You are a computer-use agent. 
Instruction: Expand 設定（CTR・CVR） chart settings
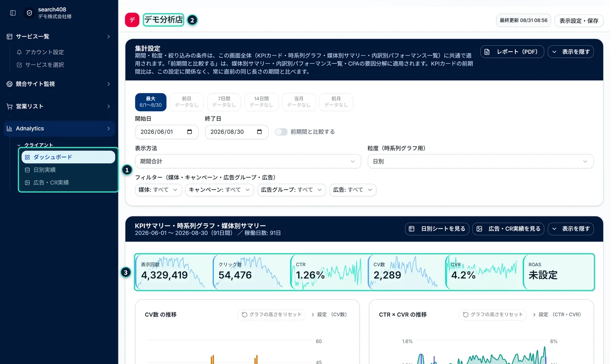(558, 315)
